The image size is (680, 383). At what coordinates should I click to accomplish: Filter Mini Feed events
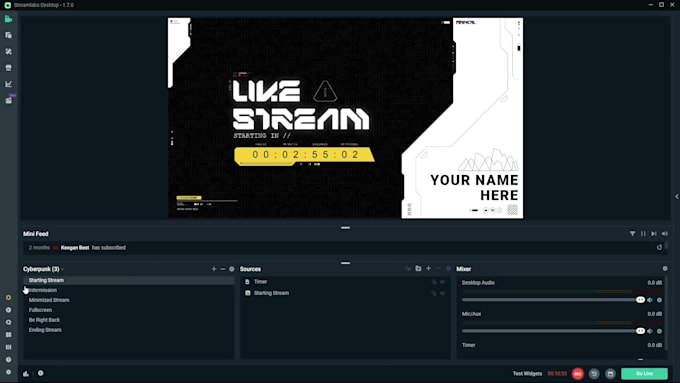pyautogui.click(x=632, y=234)
